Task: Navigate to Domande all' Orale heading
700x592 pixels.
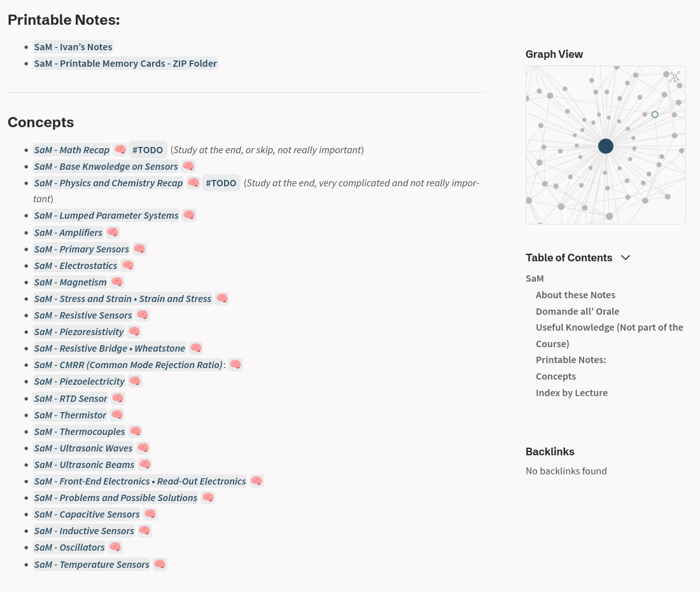Action: 577,312
